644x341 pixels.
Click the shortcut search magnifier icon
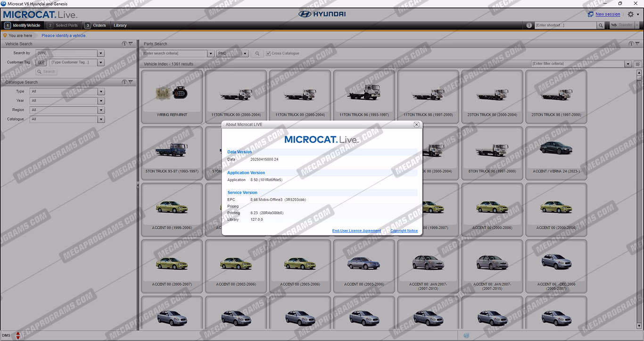(x=600, y=25)
